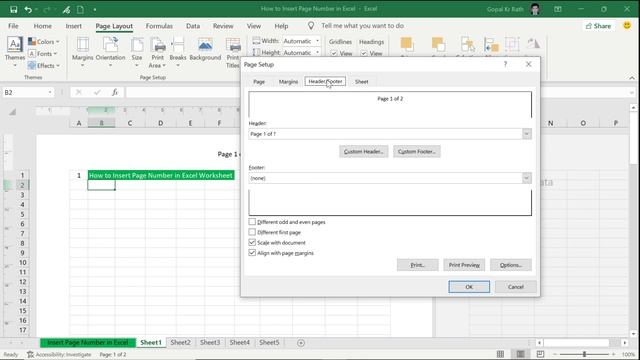Open Customize Quick Access Toolbar dropdown
The height and width of the screenshot is (360, 640).
tap(95, 9)
